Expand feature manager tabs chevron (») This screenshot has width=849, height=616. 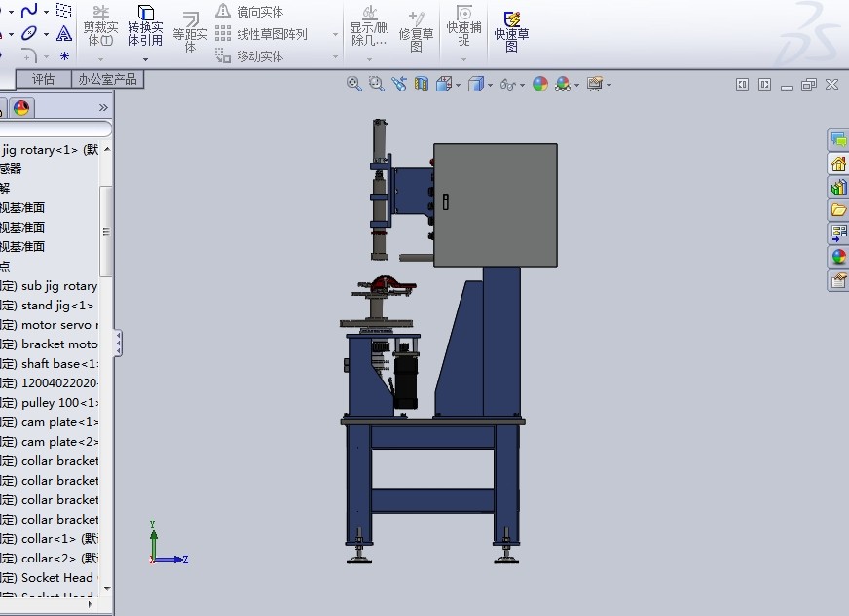[103, 108]
